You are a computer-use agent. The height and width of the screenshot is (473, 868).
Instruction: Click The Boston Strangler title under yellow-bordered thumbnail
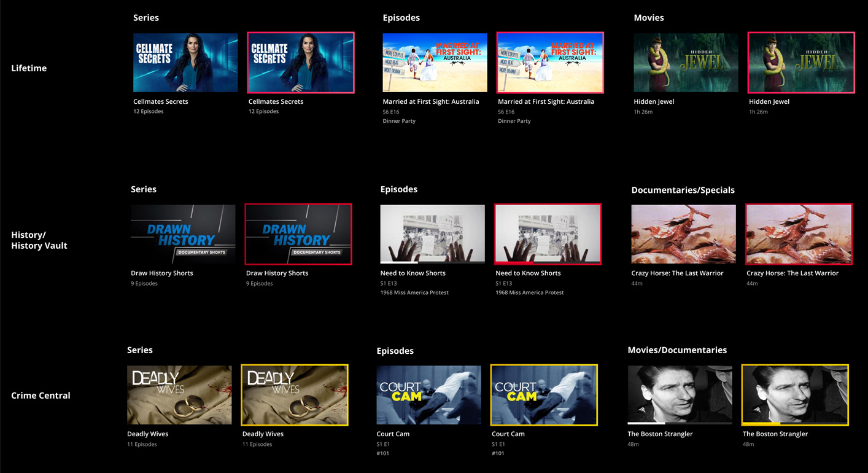tap(775, 434)
